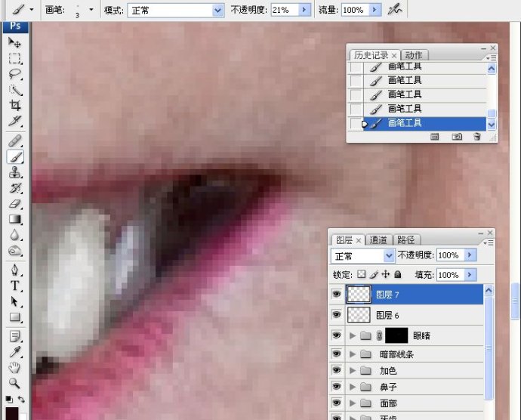Expand the 眼睛 layer group
The image size is (521, 420).
point(353,335)
